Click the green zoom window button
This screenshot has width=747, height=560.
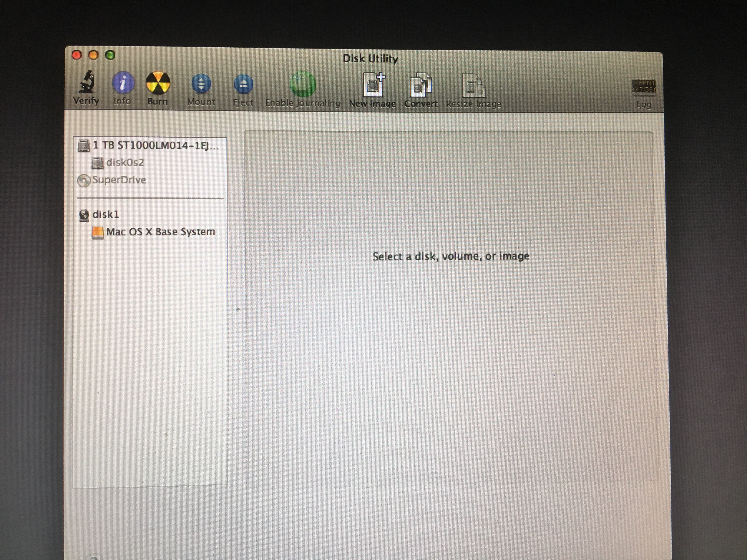point(110,55)
